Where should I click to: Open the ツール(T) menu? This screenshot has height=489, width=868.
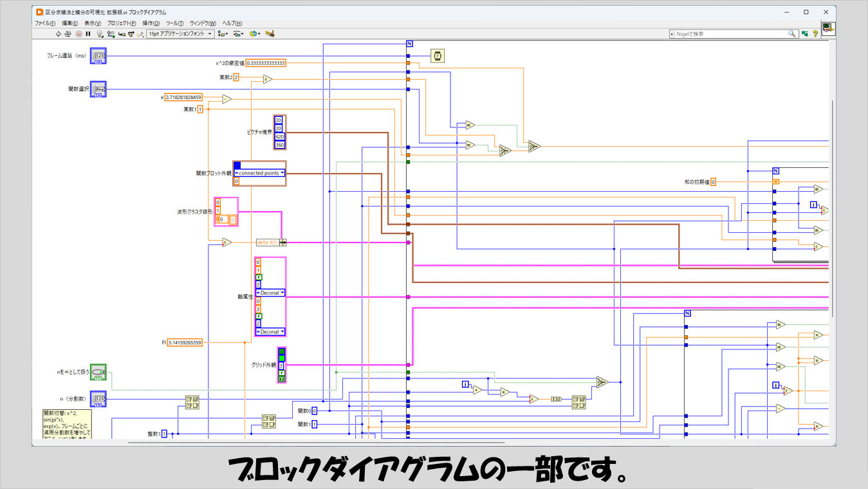coord(174,23)
